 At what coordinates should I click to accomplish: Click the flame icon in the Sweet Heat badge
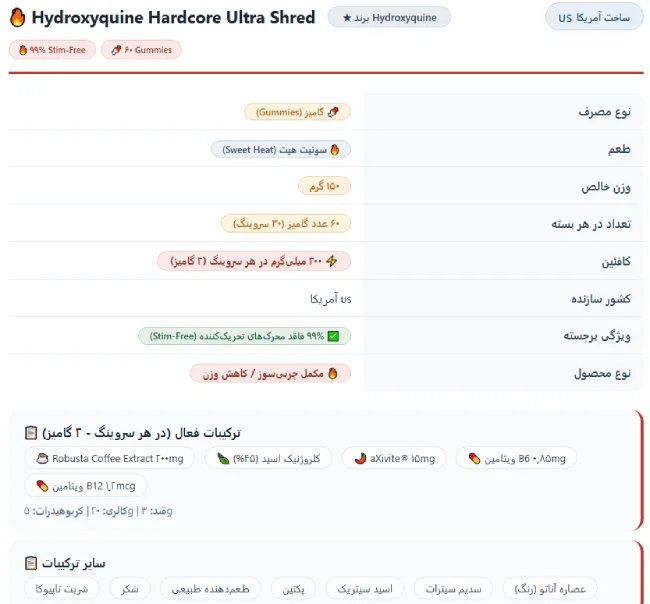coord(335,150)
